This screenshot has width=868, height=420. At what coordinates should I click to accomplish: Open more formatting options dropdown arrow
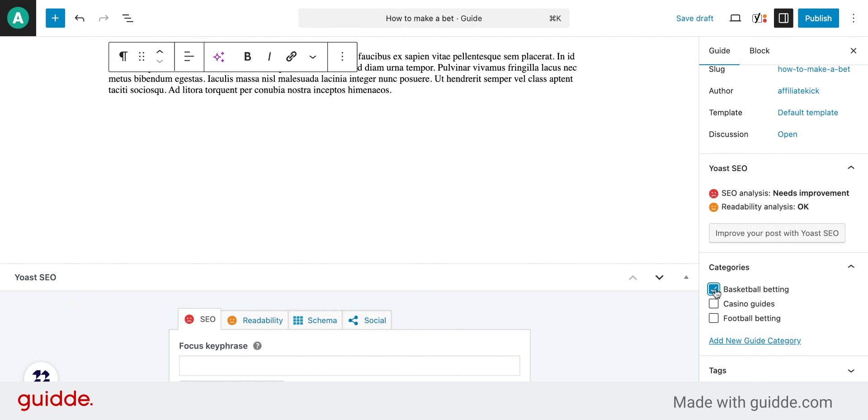pos(313,57)
